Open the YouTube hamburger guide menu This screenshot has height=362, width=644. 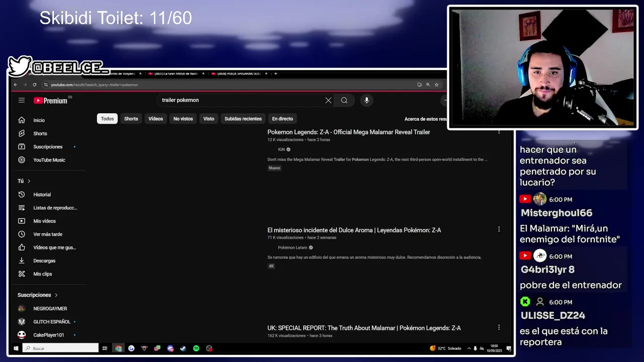point(22,100)
